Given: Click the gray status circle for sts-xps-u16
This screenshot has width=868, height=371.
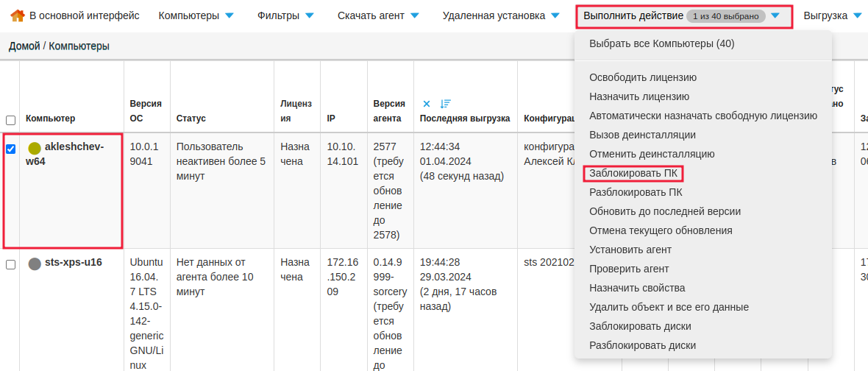Looking at the screenshot, I should (x=35, y=264).
